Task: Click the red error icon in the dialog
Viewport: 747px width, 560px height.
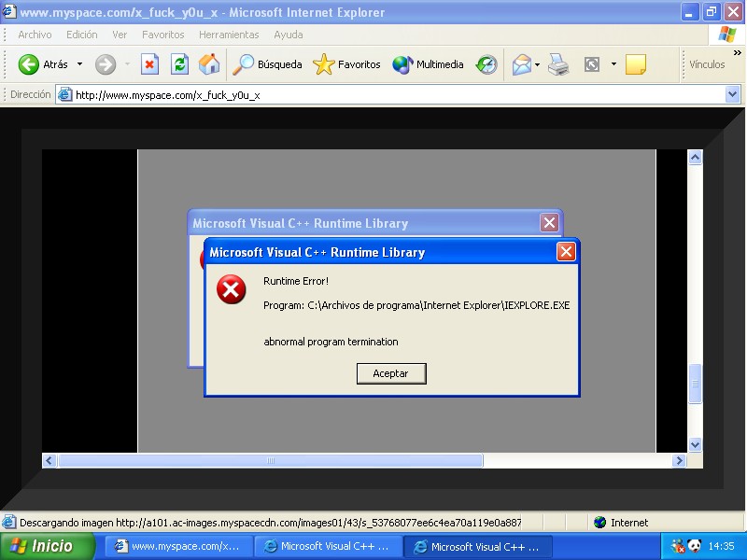Action: (231, 289)
